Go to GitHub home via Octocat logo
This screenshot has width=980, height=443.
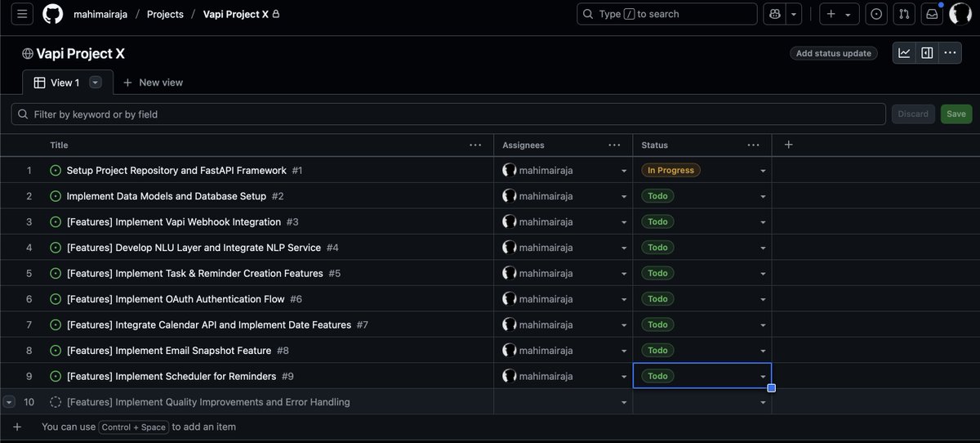[53, 14]
